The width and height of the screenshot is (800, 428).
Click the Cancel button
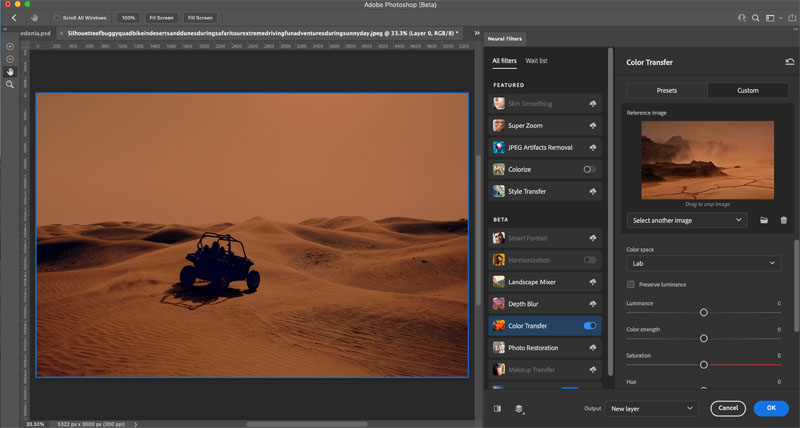point(728,408)
